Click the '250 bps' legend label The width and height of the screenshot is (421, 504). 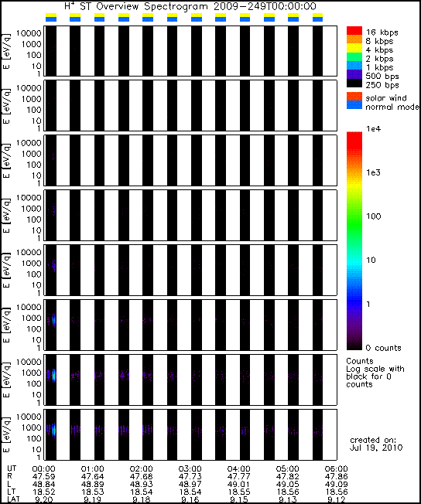pyautogui.click(x=382, y=85)
